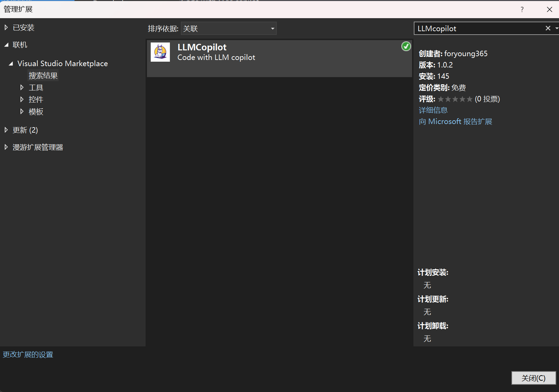Open 向 Microsoft 报告扩展 link
The width and height of the screenshot is (559, 392).
456,121
